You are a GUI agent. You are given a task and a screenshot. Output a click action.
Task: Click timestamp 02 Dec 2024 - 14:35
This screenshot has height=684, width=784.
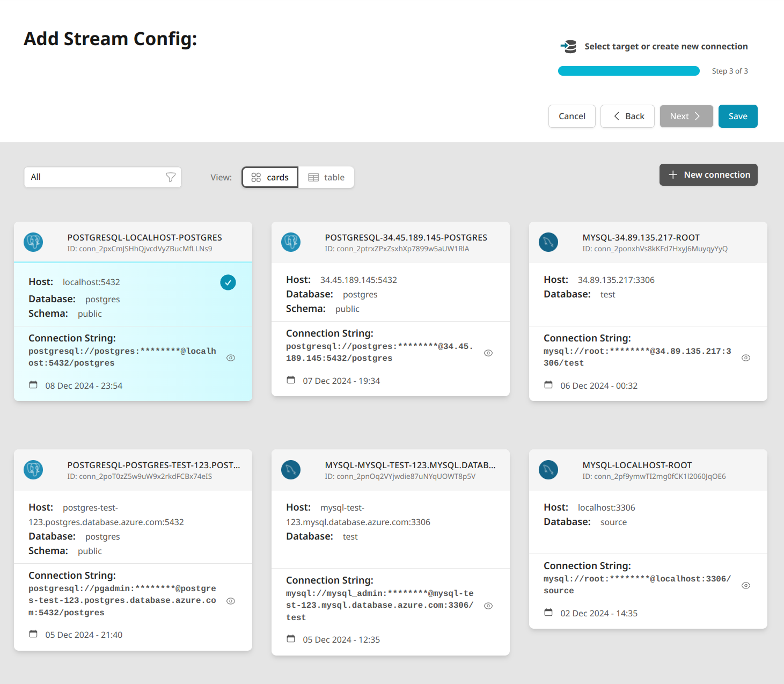coord(599,613)
